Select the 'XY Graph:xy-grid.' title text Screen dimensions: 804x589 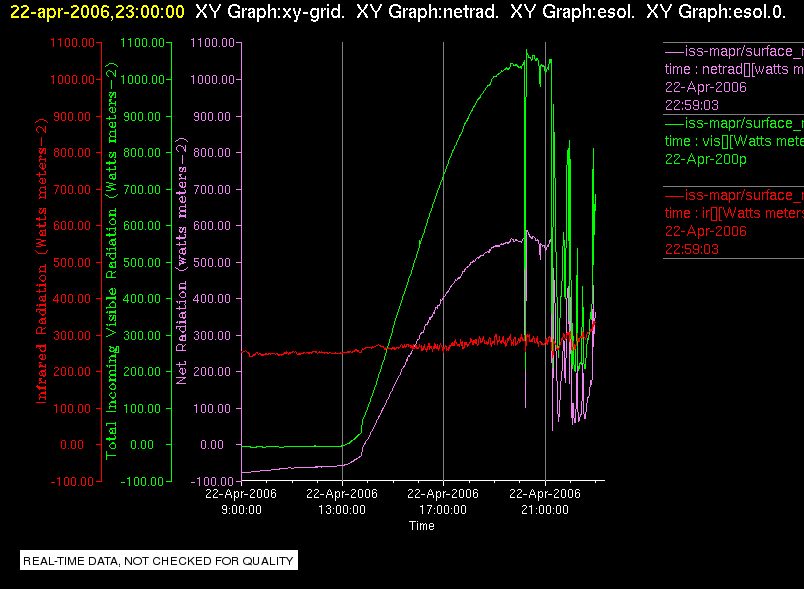point(270,11)
